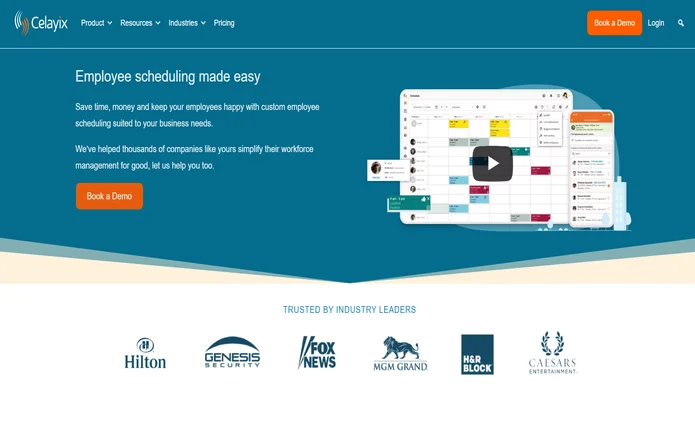Click the search magnifier icon
The height and width of the screenshot is (427, 695).
click(681, 23)
